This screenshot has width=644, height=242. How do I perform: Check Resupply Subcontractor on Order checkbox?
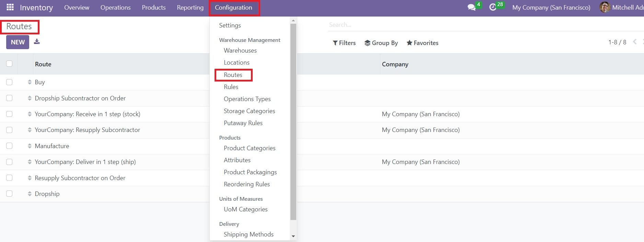coord(9,178)
